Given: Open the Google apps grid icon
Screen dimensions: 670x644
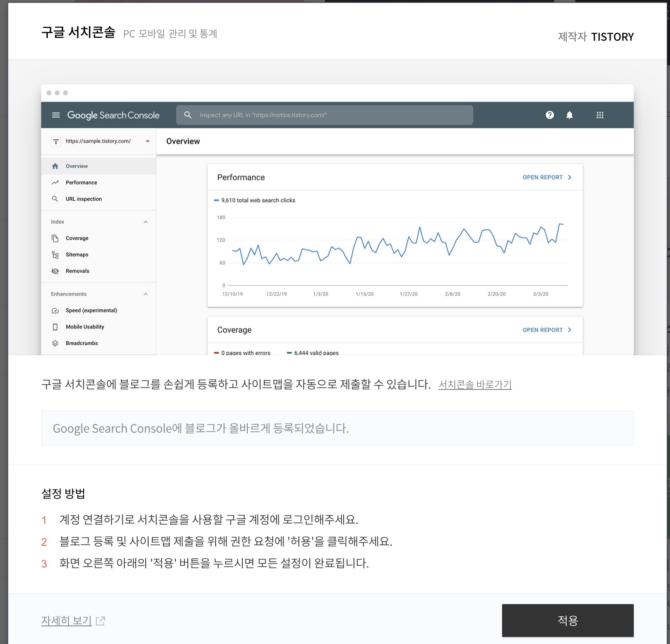Looking at the screenshot, I should [x=600, y=115].
